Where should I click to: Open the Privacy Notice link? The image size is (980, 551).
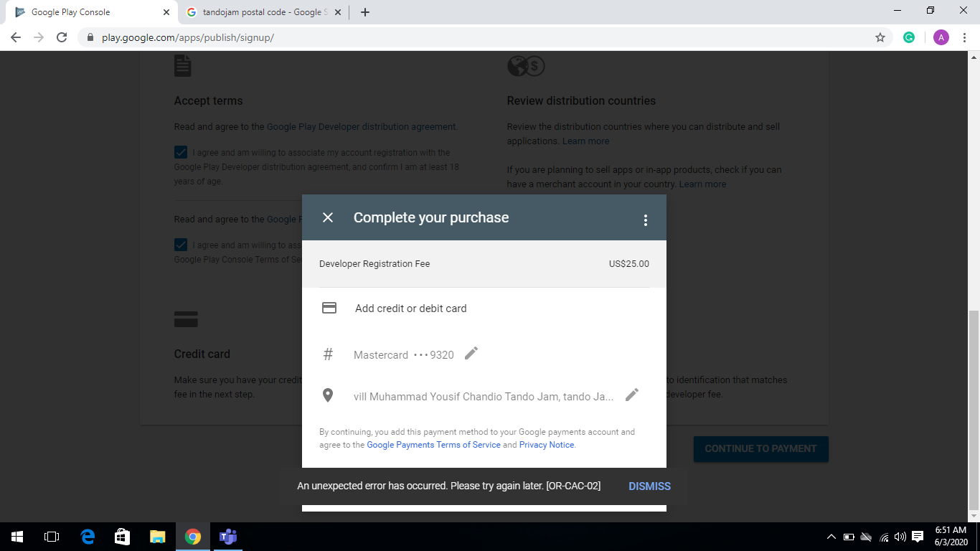[547, 445]
